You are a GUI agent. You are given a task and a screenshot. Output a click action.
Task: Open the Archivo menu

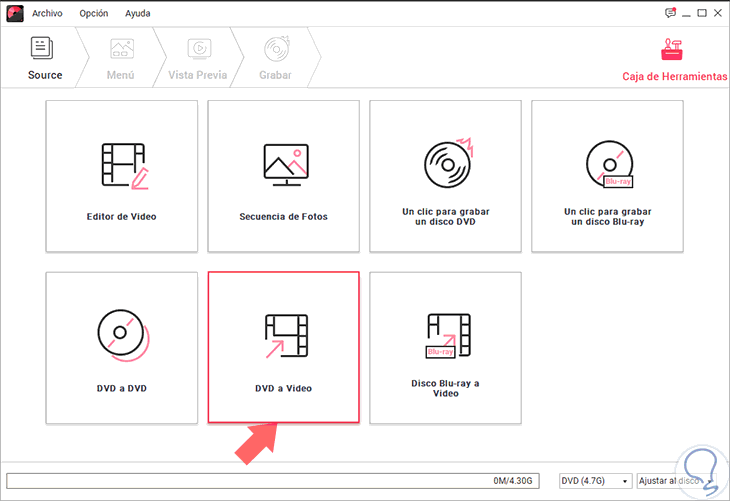[x=47, y=14]
